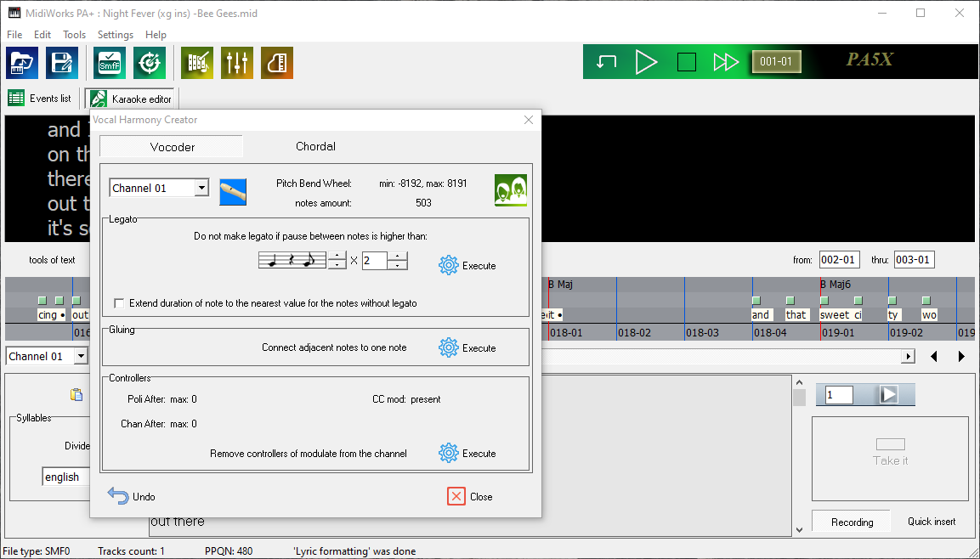
Task: Save the file as SMF
Action: (x=61, y=62)
